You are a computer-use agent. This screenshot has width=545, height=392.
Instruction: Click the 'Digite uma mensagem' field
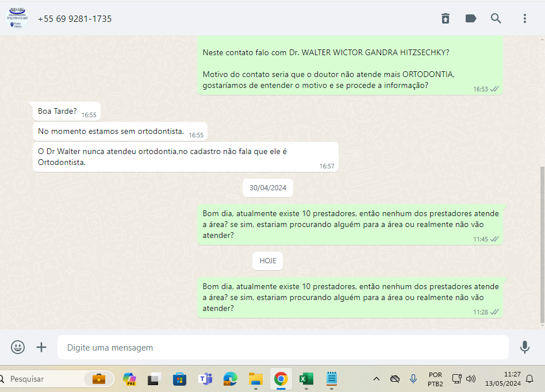pyautogui.click(x=283, y=347)
